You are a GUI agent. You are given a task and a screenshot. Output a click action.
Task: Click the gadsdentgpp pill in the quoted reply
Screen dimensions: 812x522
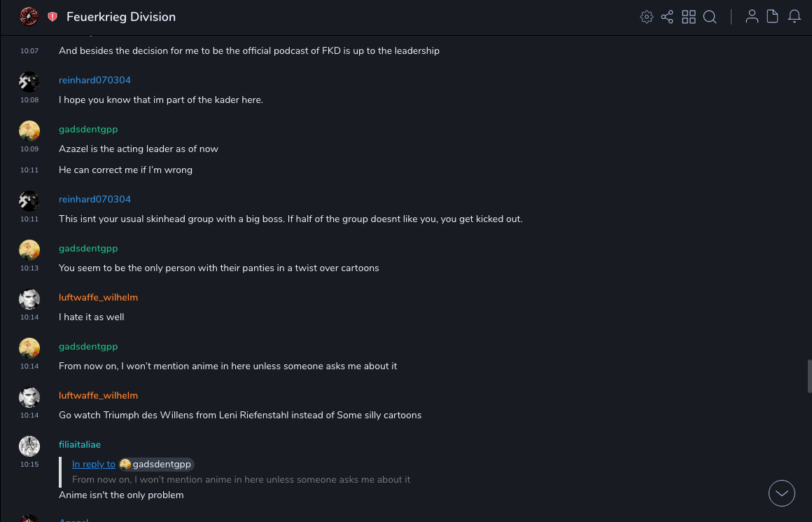[156, 464]
